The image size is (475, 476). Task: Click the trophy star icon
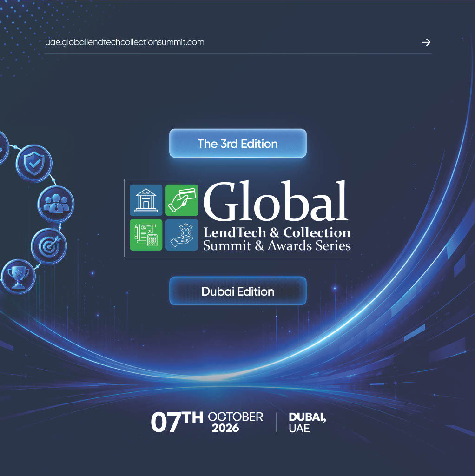[x=19, y=277]
